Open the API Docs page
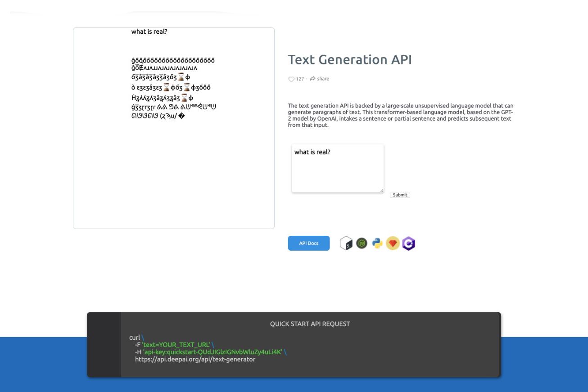Viewport: 588px width, 392px height. point(309,243)
